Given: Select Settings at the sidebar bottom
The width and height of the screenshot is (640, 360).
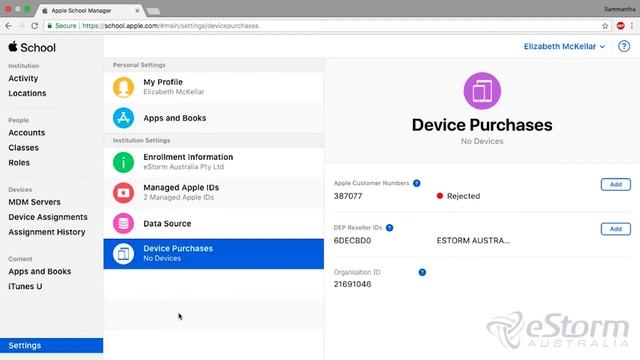Looking at the screenshot, I should [51, 345].
